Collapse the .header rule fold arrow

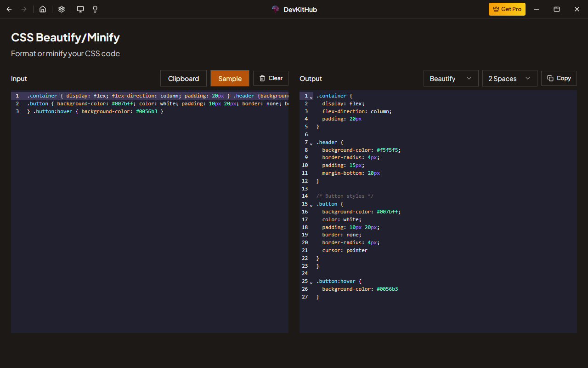point(311,144)
